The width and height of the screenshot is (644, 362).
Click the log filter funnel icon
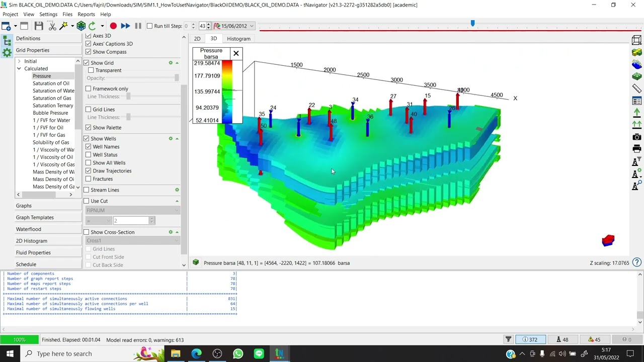(508, 339)
